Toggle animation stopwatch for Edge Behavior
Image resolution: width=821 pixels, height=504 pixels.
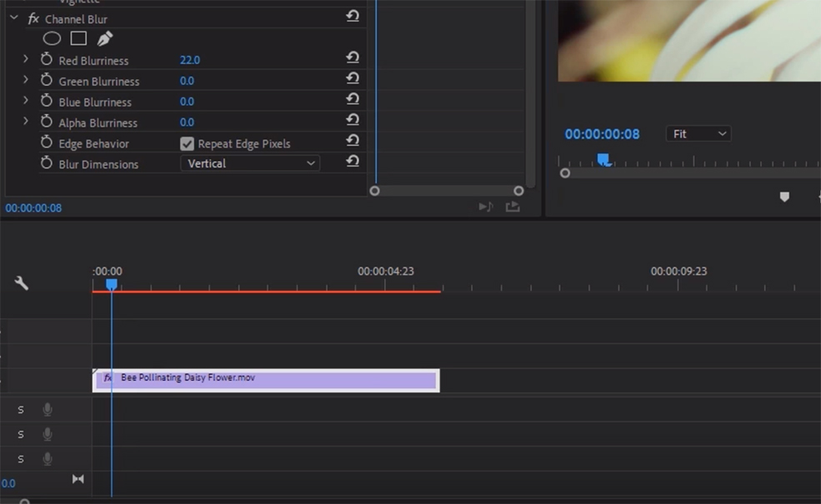coord(47,142)
